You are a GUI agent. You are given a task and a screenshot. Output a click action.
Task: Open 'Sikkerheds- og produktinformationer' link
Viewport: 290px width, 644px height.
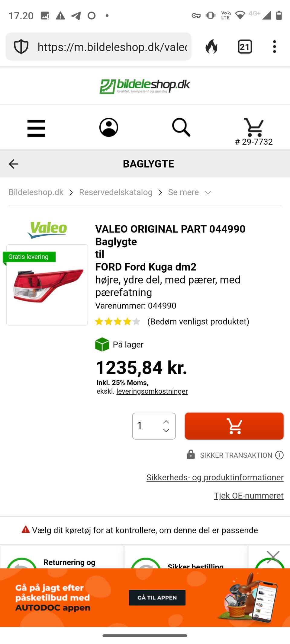click(215, 477)
